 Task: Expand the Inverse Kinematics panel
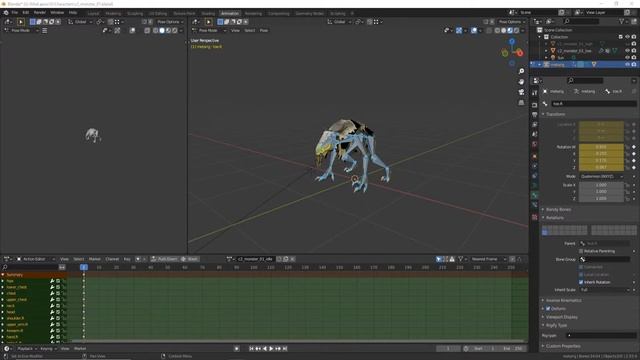point(562,300)
